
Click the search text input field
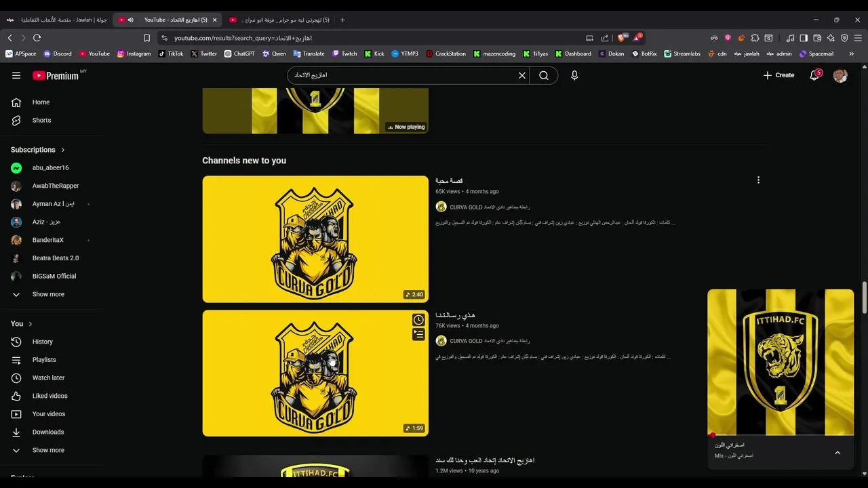click(x=403, y=75)
